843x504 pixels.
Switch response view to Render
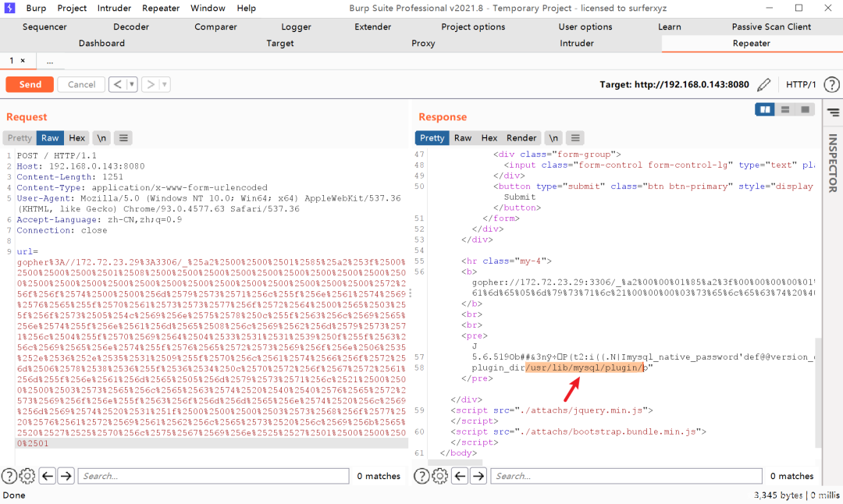click(521, 138)
